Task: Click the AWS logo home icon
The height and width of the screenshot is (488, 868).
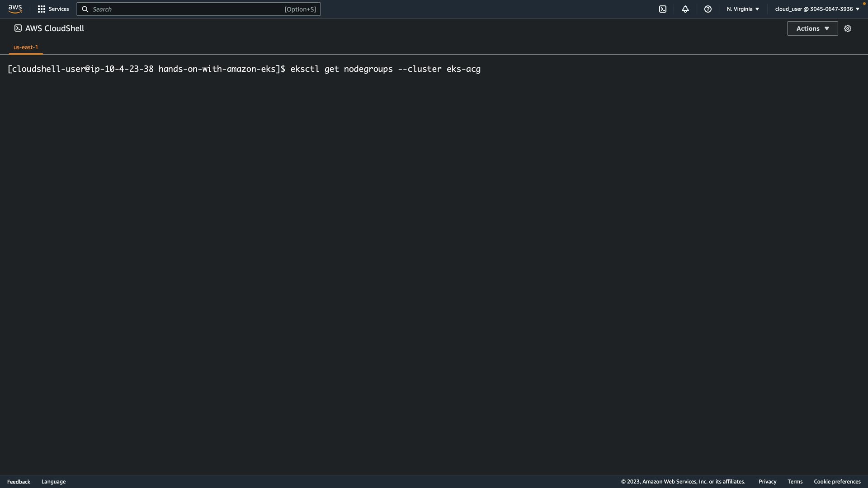Action: (x=15, y=9)
